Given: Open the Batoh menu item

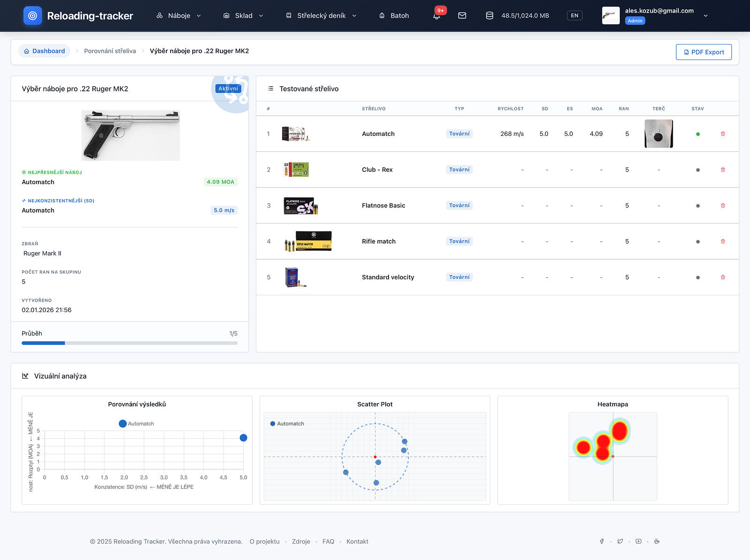Looking at the screenshot, I should 394,15.
